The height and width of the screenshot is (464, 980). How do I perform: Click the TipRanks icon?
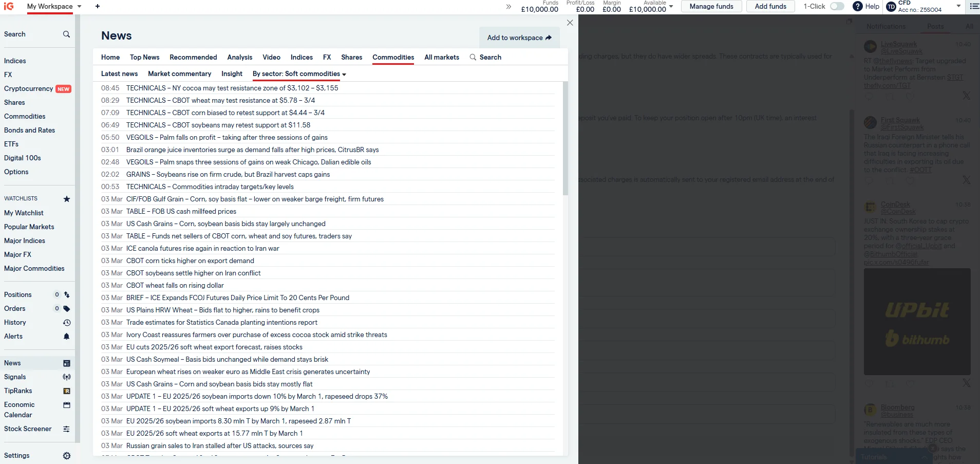[66, 391]
